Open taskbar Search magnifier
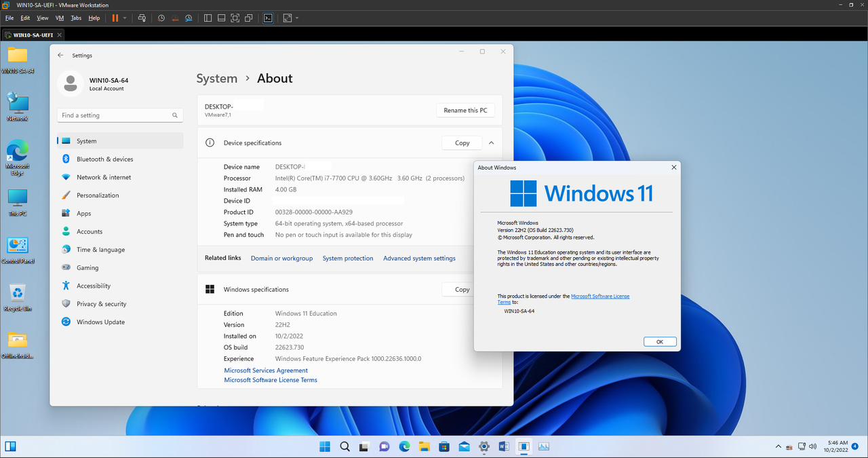868x458 pixels. coord(344,446)
